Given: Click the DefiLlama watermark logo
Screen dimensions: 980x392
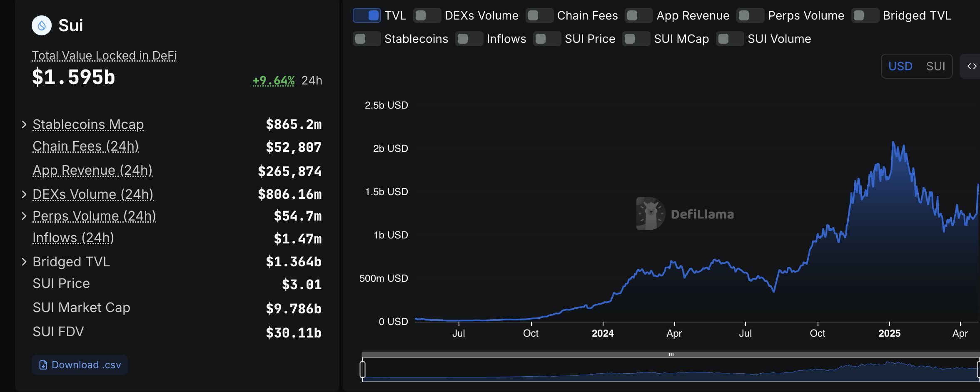Looking at the screenshot, I should (x=650, y=213).
